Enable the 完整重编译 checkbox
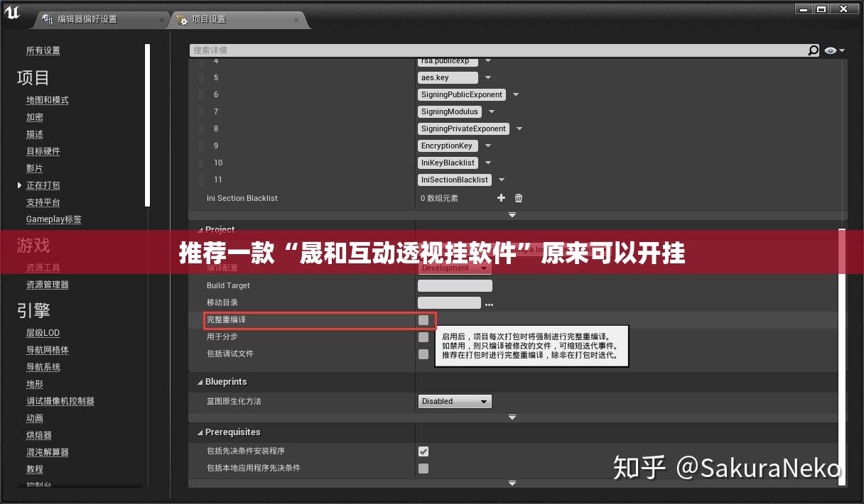 tap(423, 320)
